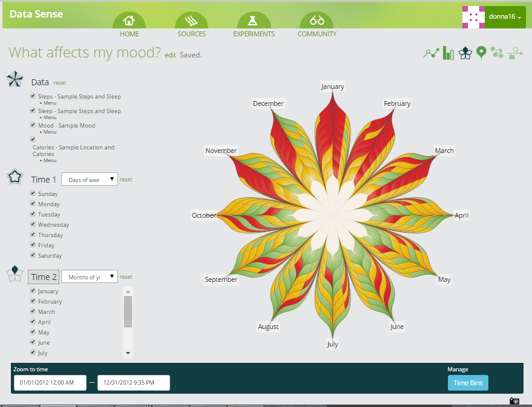532x407 pixels.
Task: Click the April petal label
Action: [461, 215]
